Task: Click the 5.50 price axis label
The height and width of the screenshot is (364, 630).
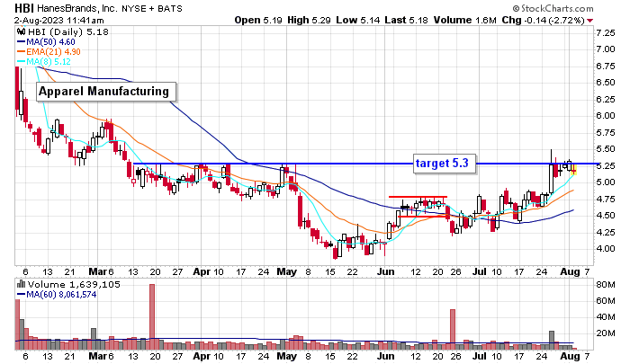Action: (606, 149)
